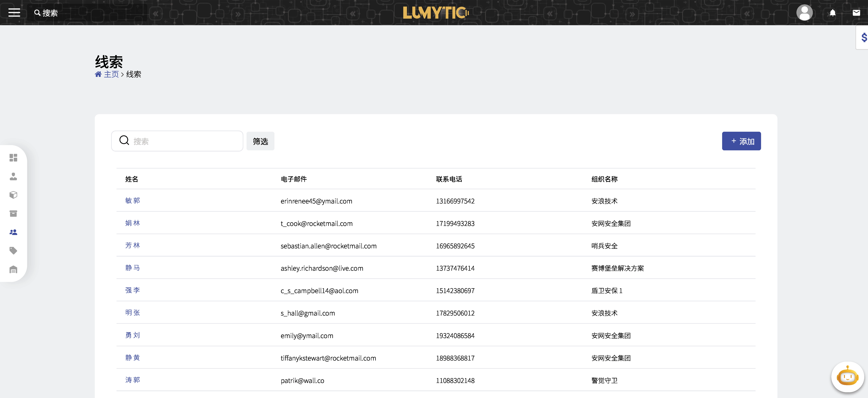Click the 添加 add button
This screenshot has height=398, width=868.
tap(741, 141)
